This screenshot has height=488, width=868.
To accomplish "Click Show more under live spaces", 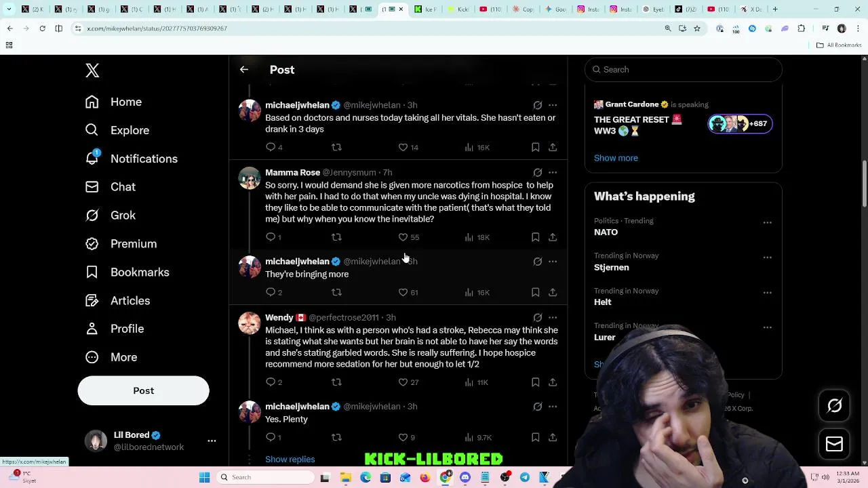I will pyautogui.click(x=616, y=158).
